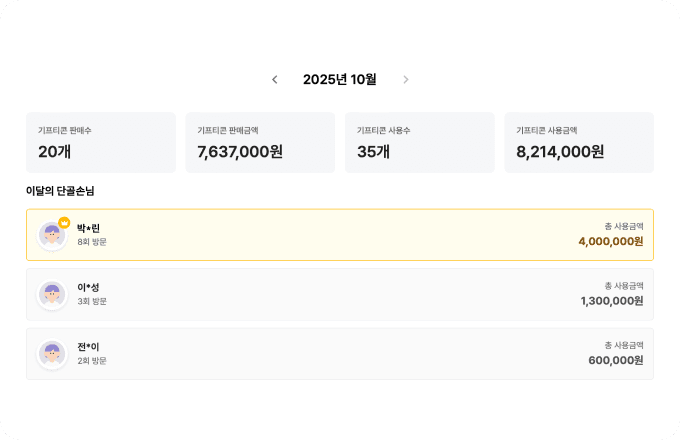This screenshot has width=680, height=440.
Task: Click 이*성 customer avatar
Action: click(x=52, y=294)
